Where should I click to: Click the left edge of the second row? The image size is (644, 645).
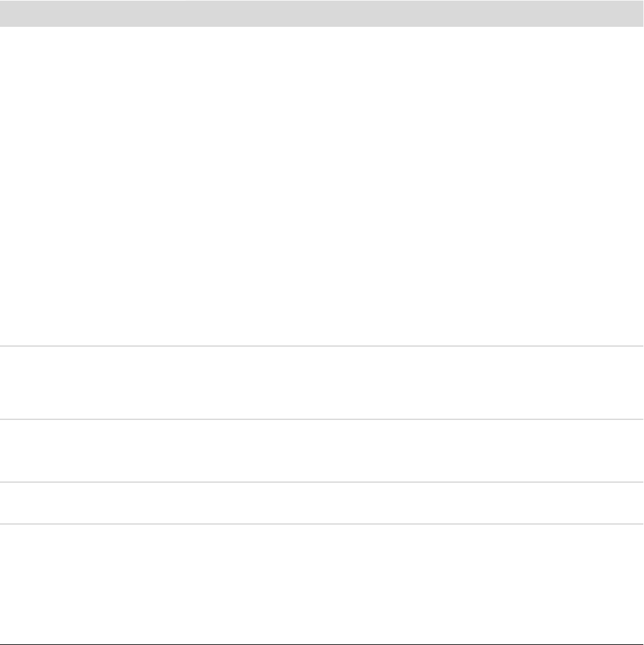tap(3, 383)
